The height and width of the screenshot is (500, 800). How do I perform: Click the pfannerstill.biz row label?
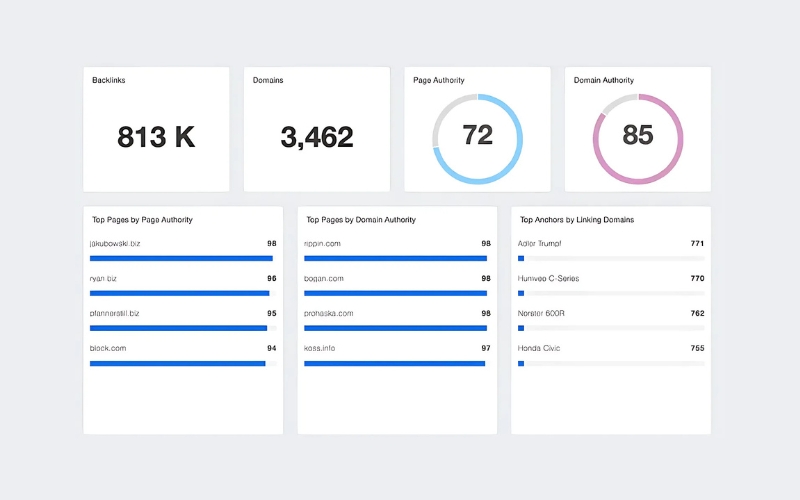click(115, 313)
